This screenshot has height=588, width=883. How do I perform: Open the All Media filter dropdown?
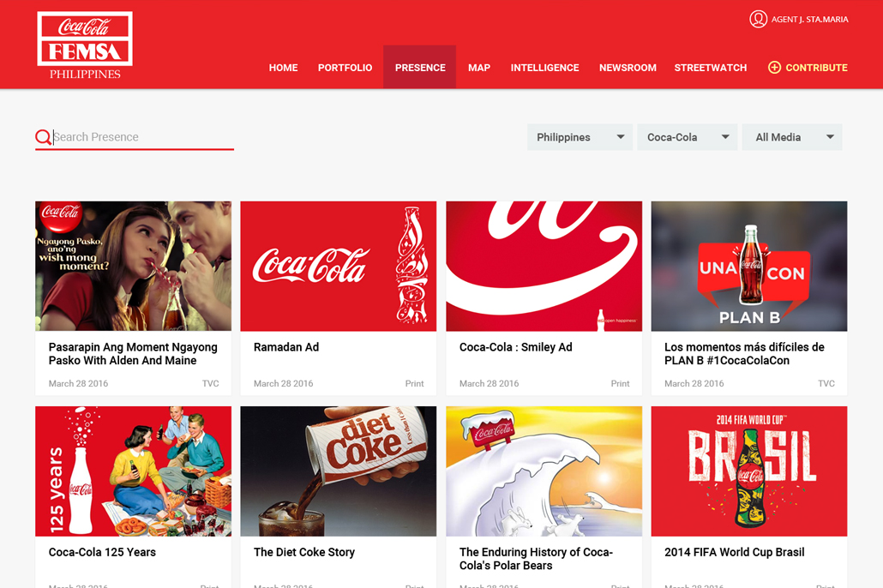tap(792, 137)
